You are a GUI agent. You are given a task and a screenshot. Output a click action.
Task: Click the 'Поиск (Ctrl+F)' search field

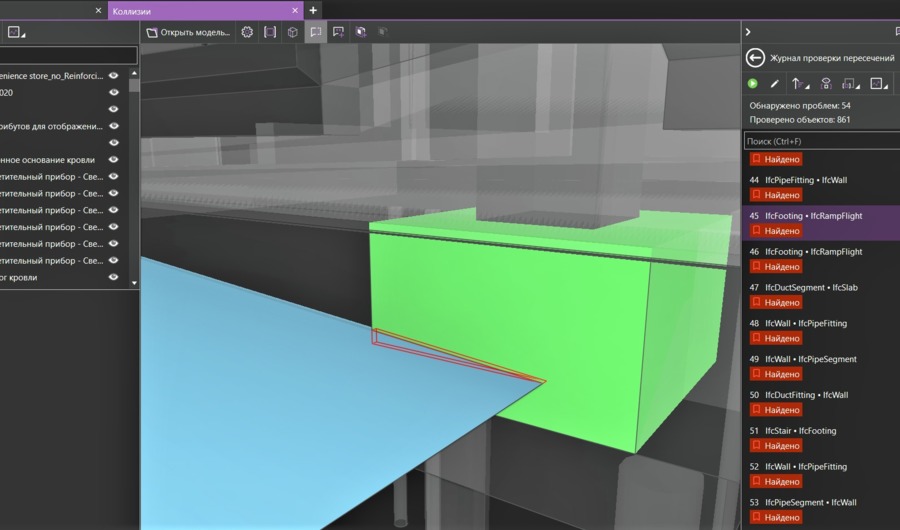(820, 142)
